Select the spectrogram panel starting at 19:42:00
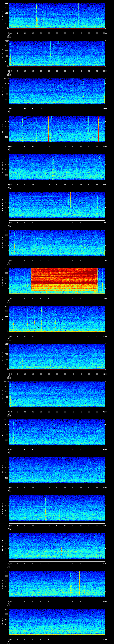This screenshot has height=644, width=114. click(57, 432)
